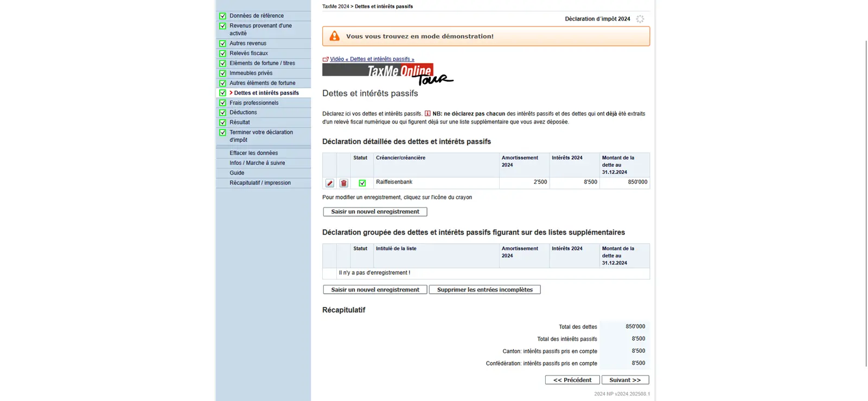Click the external link icon beside Vidéo
The height and width of the screenshot is (401, 868).
click(x=325, y=59)
